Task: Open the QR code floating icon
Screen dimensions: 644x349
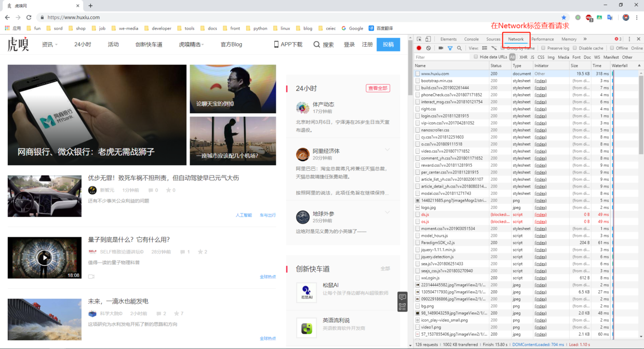Action: [403, 306]
